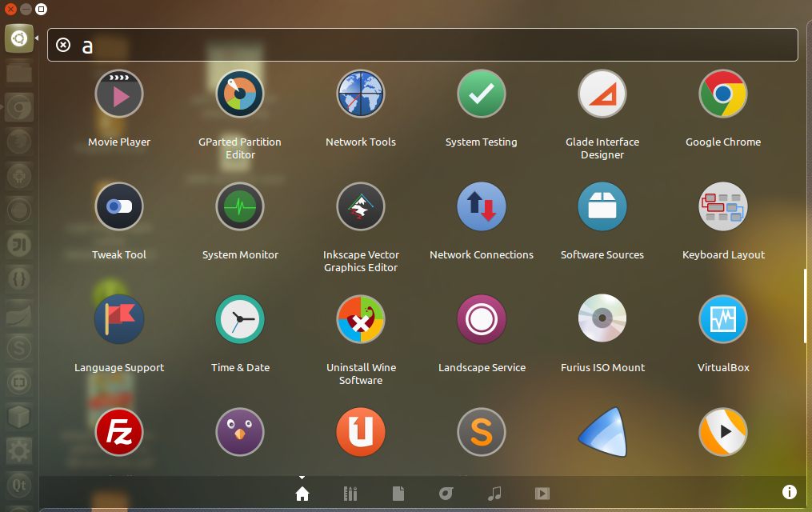Launch Google Chrome
The width and height of the screenshot is (812, 512).
coord(722,93)
